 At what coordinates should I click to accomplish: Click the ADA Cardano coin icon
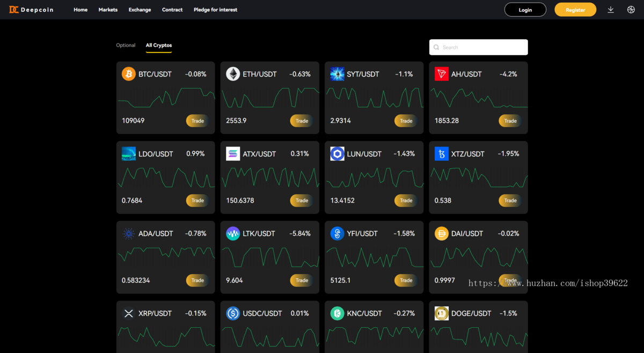pos(129,234)
